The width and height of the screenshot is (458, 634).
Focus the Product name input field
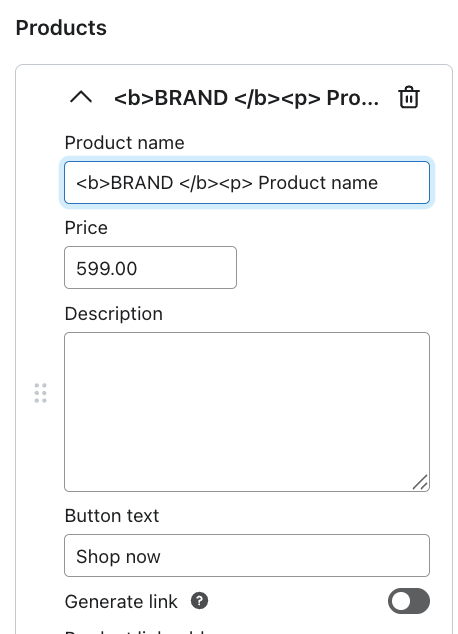pyautogui.click(x=247, y=182)
